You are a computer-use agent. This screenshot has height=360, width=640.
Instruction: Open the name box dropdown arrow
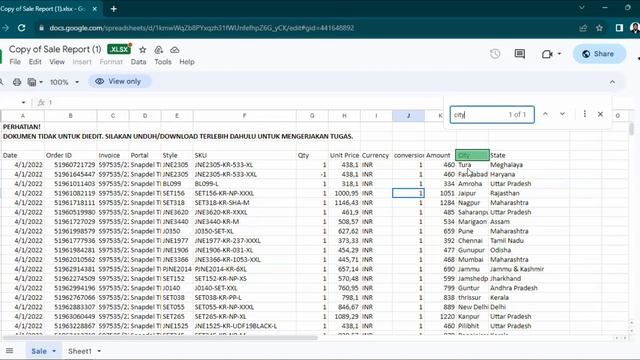click(23, 102)
